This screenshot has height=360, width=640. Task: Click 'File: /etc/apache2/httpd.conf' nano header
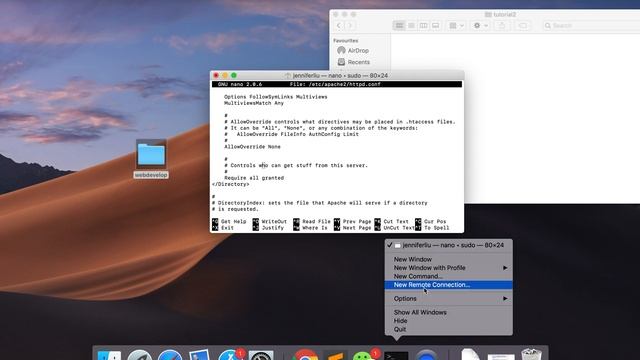335,84
